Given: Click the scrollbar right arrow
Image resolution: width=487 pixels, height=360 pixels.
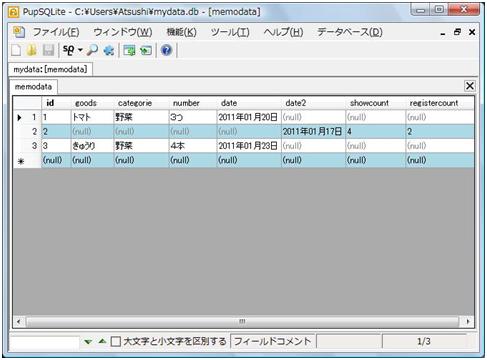Looking at the screenshot, I should tap(468, 322).
